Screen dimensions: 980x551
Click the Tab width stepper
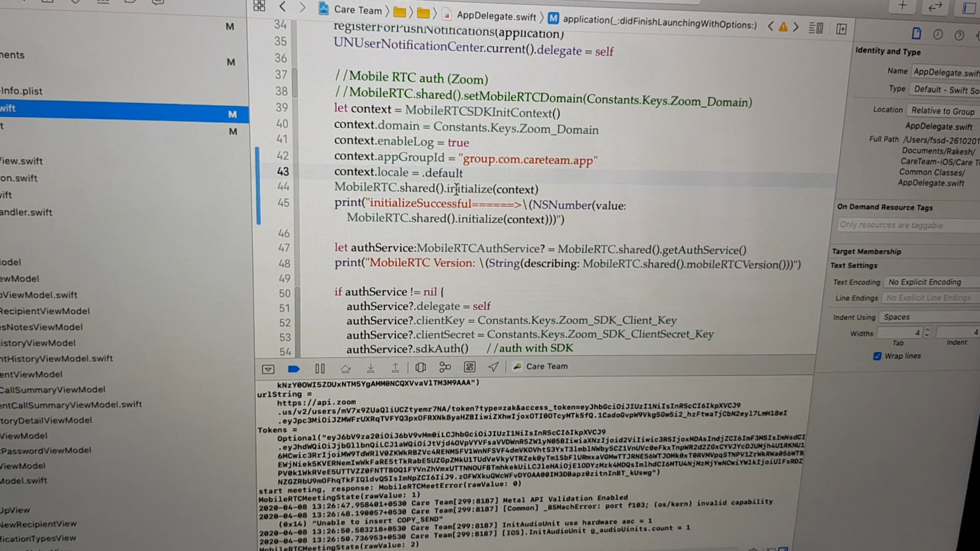click(927, 333)
